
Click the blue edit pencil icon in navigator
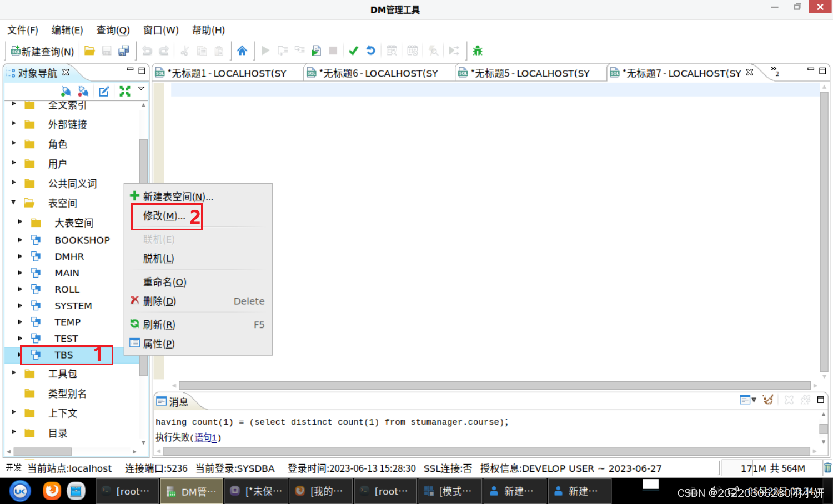coord(104,91)
